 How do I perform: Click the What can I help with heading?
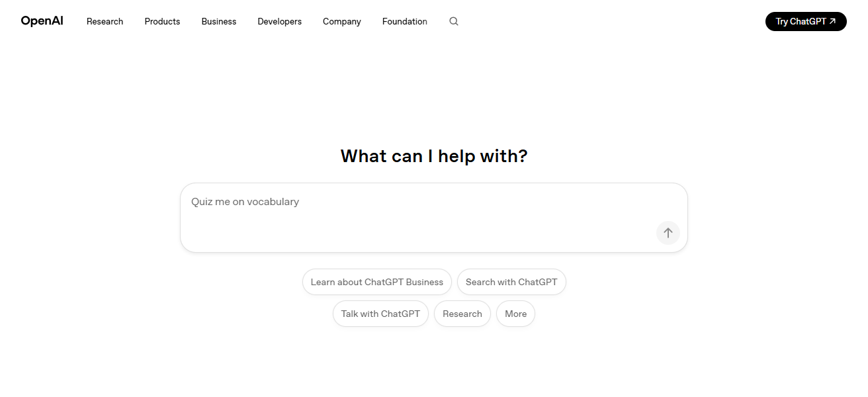[434, 155]
